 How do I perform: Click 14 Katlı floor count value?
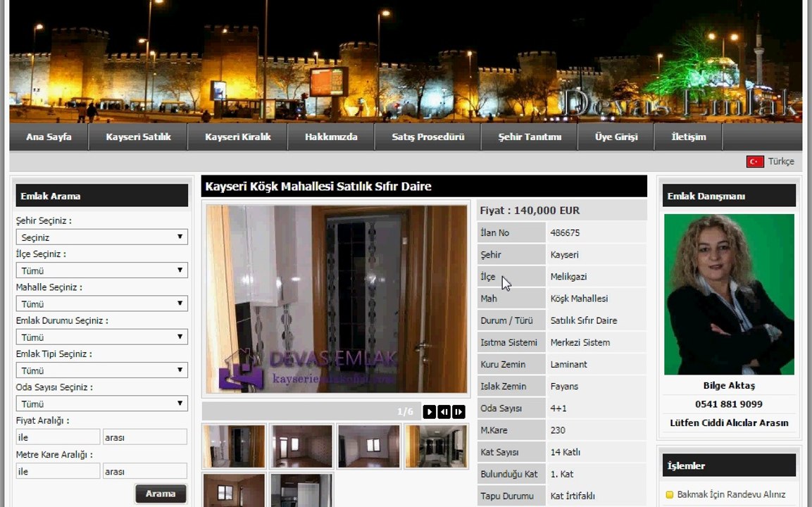pyautogui.click(x=565, y=452)
